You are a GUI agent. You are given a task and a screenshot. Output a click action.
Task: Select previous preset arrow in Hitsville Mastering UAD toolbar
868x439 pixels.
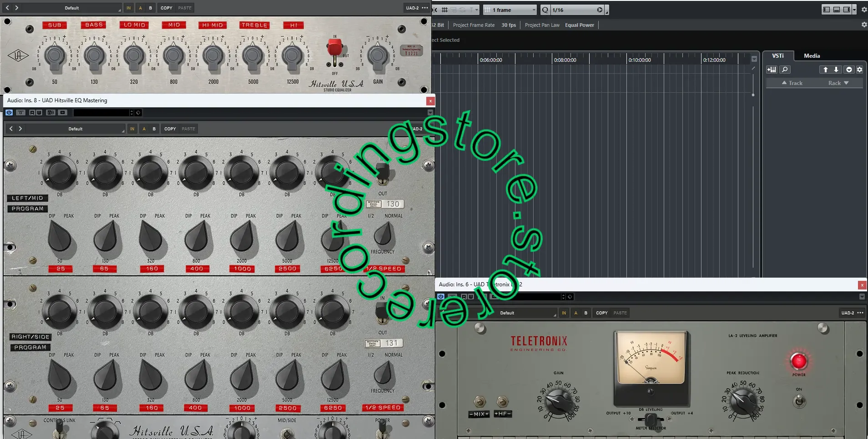11,129
